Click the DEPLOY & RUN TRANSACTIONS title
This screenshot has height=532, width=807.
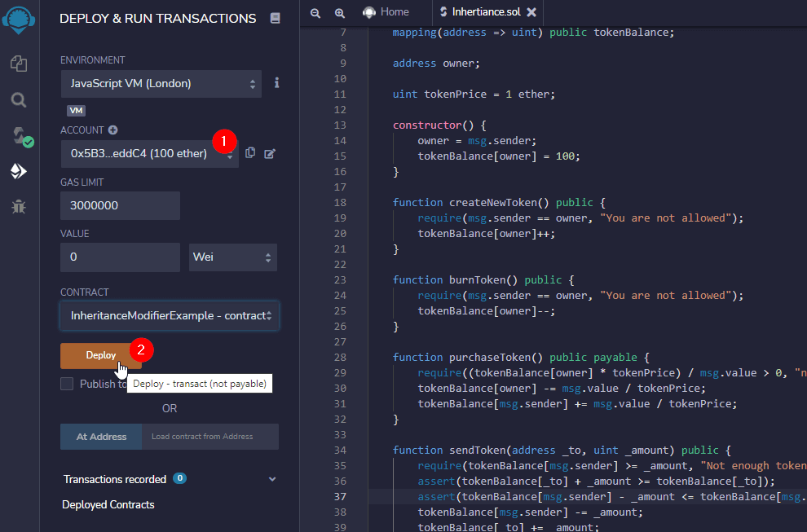tap(157, 19)
